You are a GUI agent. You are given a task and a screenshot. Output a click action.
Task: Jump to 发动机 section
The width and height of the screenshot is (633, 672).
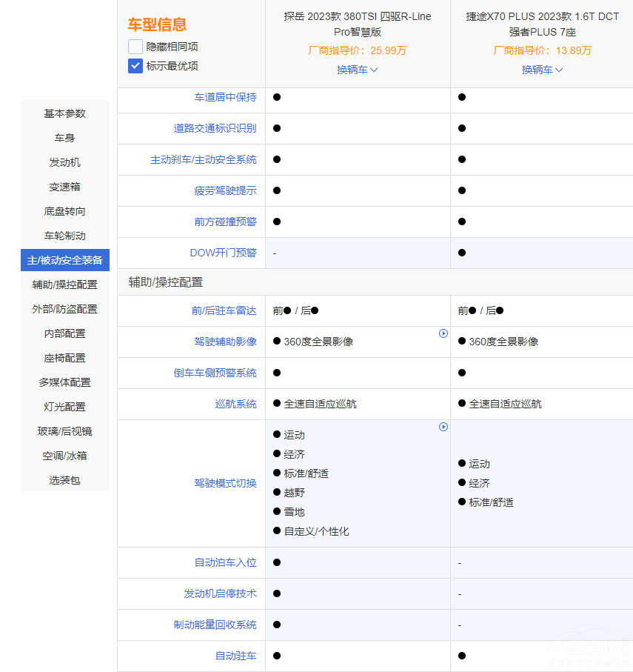point(65,162)
